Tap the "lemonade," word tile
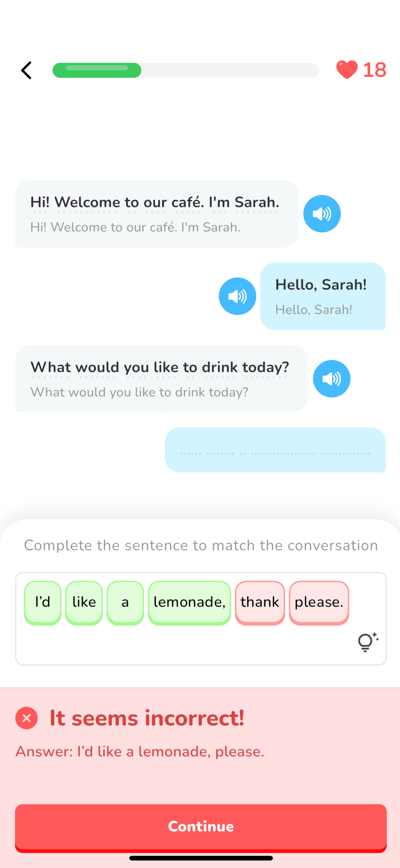The height and width of the screenshot is (868, 400). tap(189, 602)
